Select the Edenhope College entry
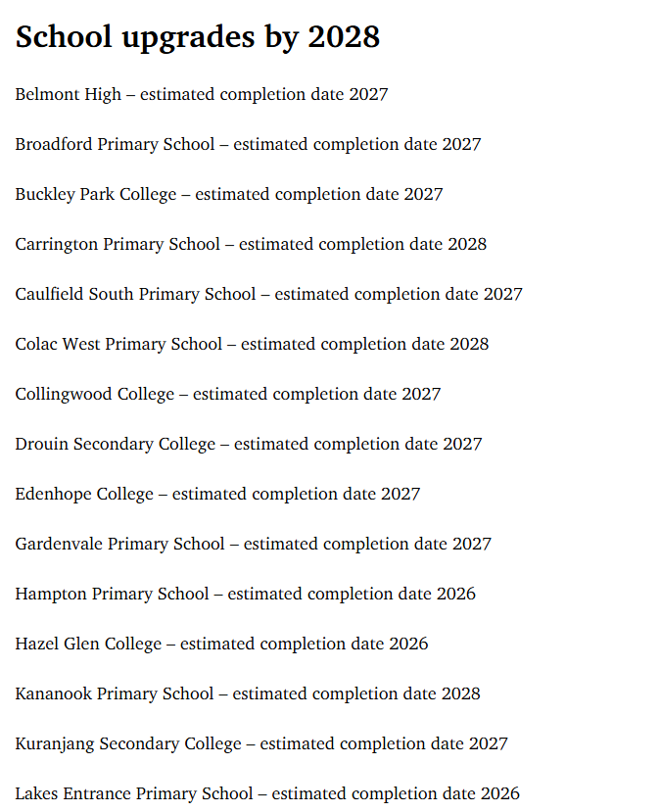The width and height of the screenshot is (660, 812). pos(217,495)
